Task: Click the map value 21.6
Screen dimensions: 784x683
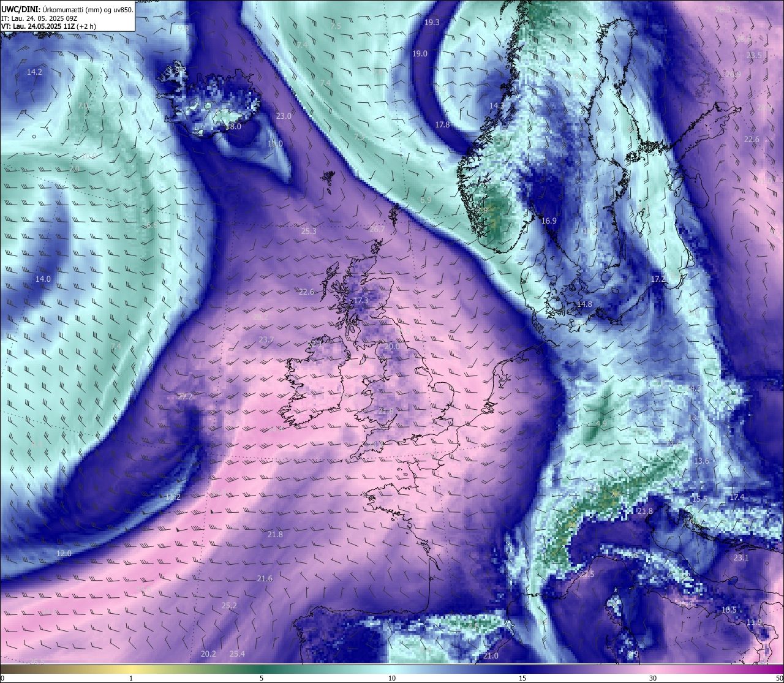Action: tap(265, 578)
